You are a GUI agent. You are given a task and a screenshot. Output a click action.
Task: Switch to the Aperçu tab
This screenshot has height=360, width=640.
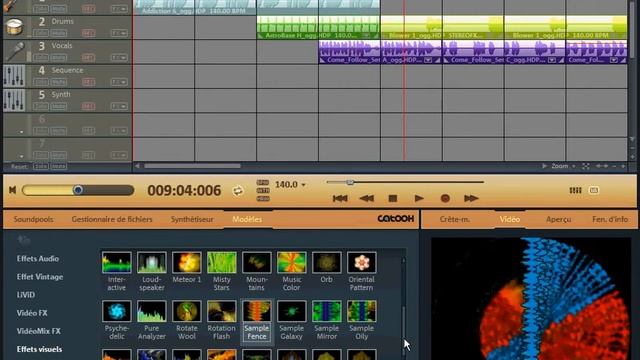coord(558,219)
